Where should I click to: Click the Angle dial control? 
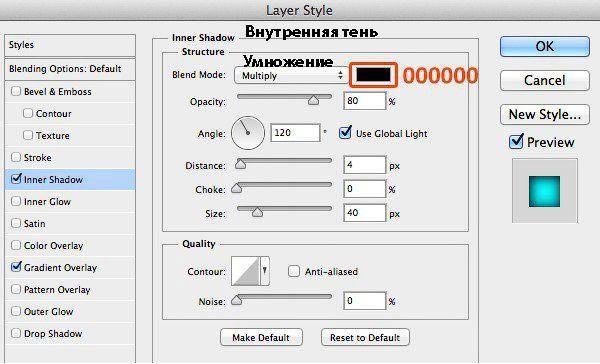[x=248, y=133]
